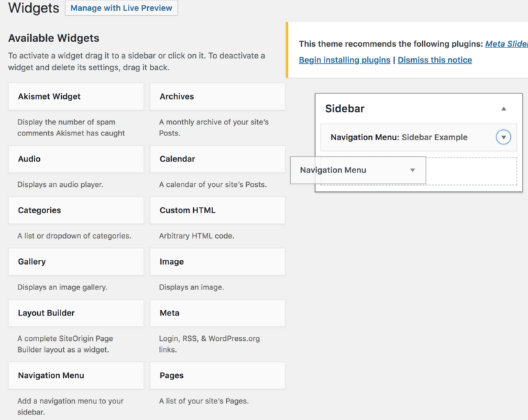
Task: Select the Categories widget
Action: pos(76,210)
